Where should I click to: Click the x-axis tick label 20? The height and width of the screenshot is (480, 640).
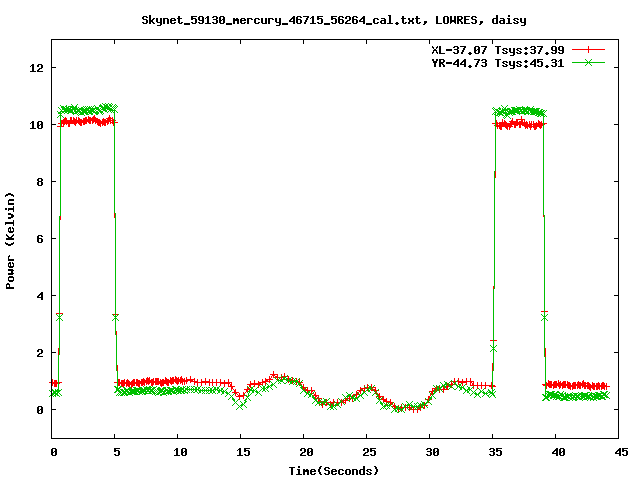(x=306, y=452)
